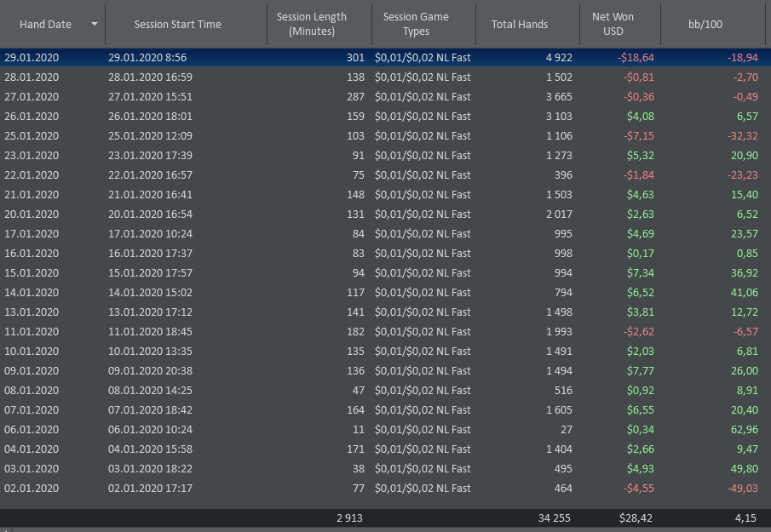Select the session starting 14.01.2020 15:02

point(385,292)
